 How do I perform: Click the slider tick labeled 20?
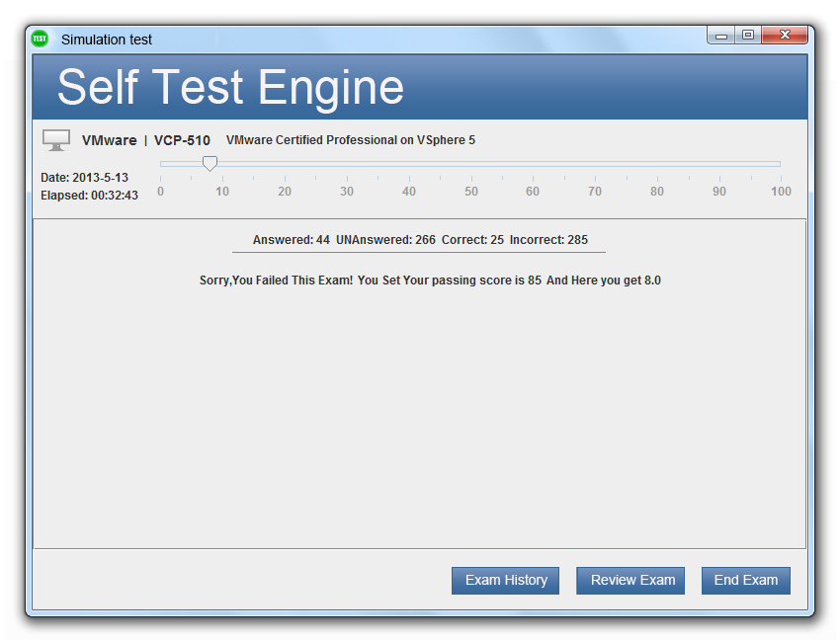[x=285, y=192]
